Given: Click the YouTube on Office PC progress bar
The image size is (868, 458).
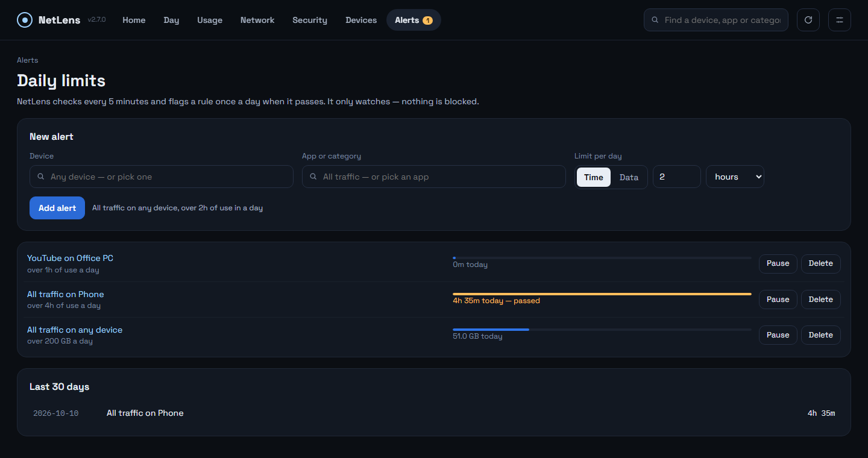Looking at the screenshot, I should click(x=602, y=258).
